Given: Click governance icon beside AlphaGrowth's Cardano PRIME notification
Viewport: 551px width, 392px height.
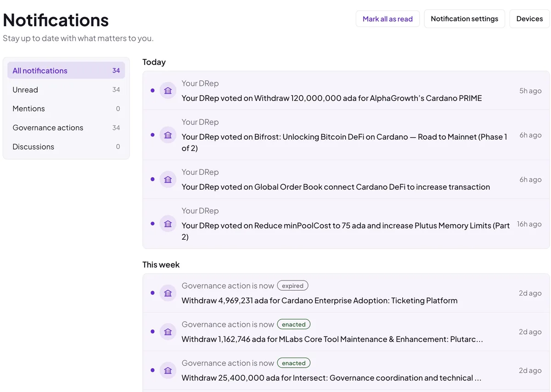Looking at the screenshot, I should click(168, 90).
